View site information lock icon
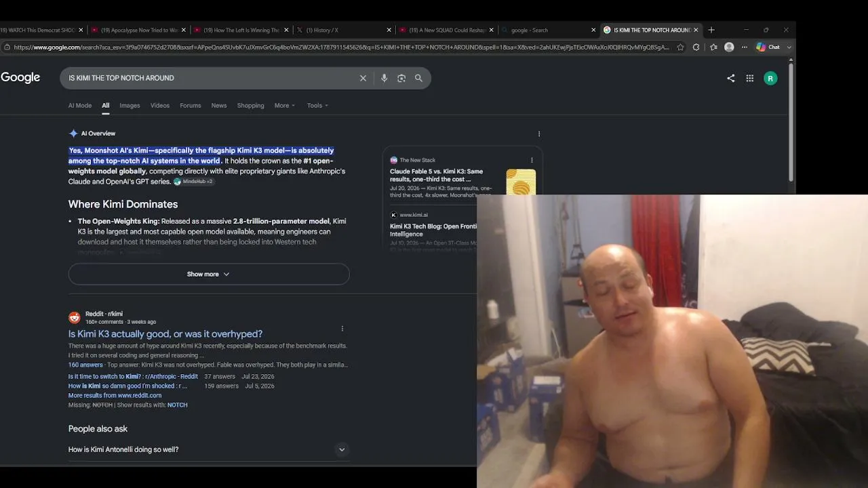Viewport: 868px width, 488px height. pyautogui.click(x=7, y=47)
